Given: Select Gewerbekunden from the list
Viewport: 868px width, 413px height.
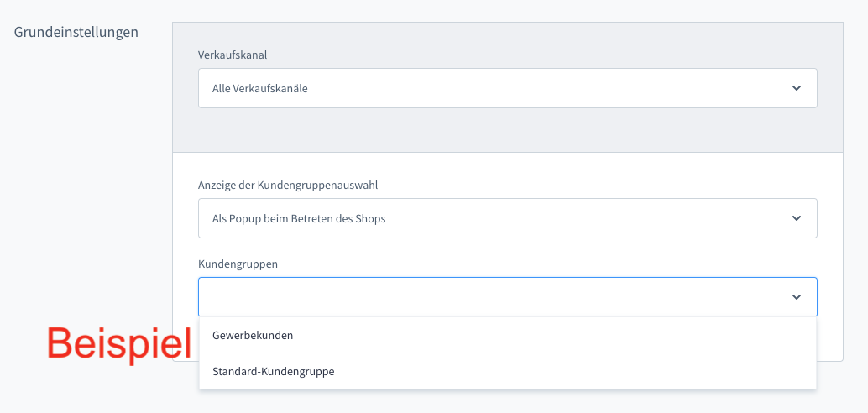Looking at the screenshot, I should click(x=253, y=335).
